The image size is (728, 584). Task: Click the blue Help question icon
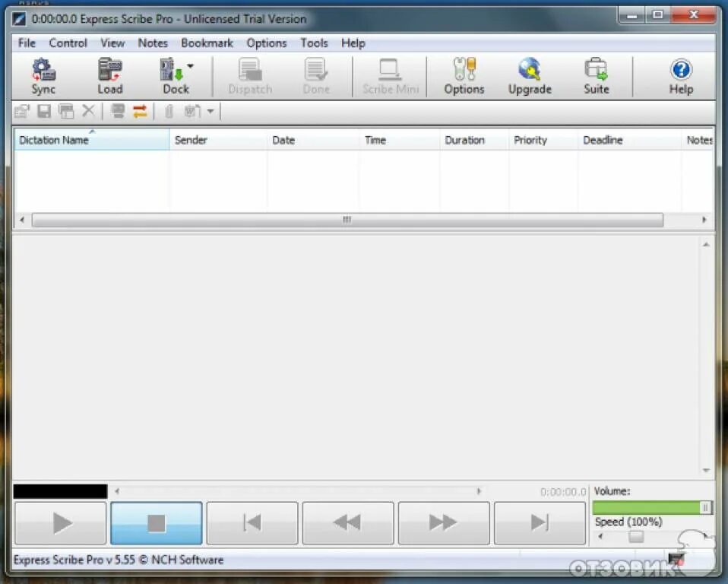(681, 76)
